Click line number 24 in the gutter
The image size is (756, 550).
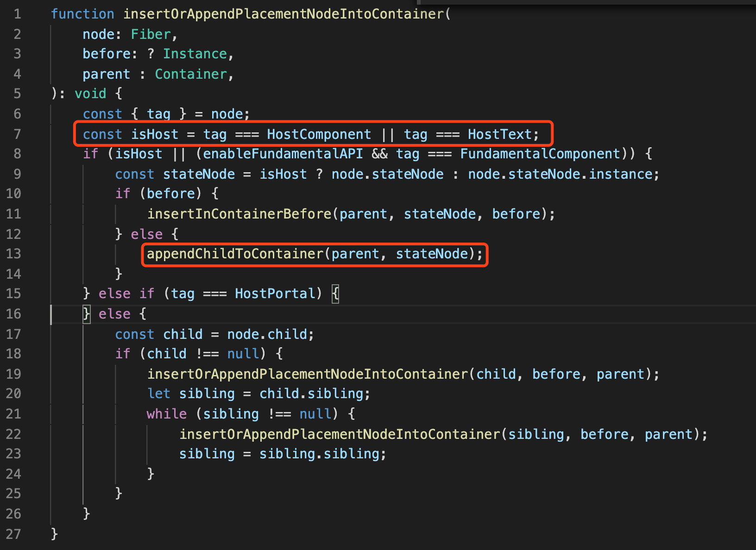click(13, 474)
